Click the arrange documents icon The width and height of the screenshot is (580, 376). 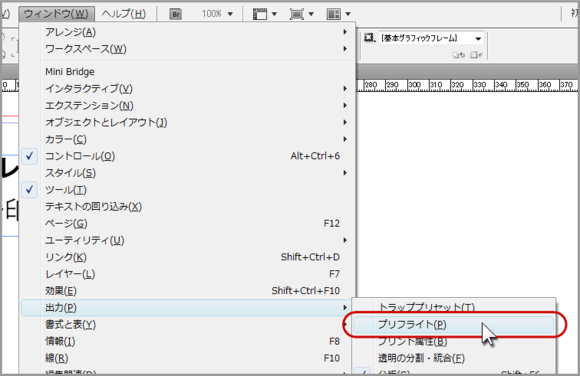tap(333, 14)
